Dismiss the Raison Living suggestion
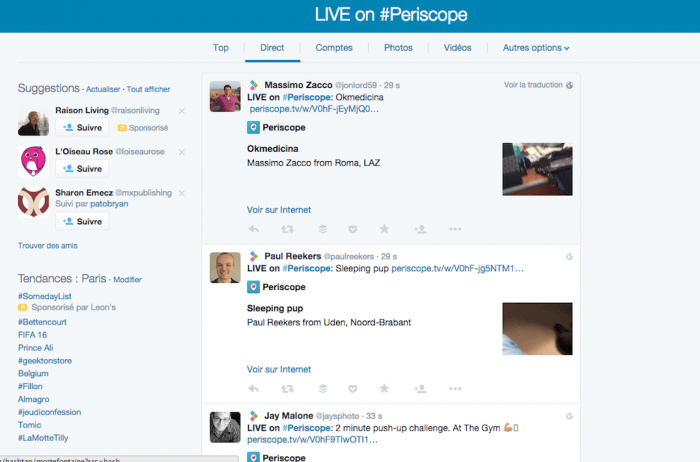 click(182, 111)
